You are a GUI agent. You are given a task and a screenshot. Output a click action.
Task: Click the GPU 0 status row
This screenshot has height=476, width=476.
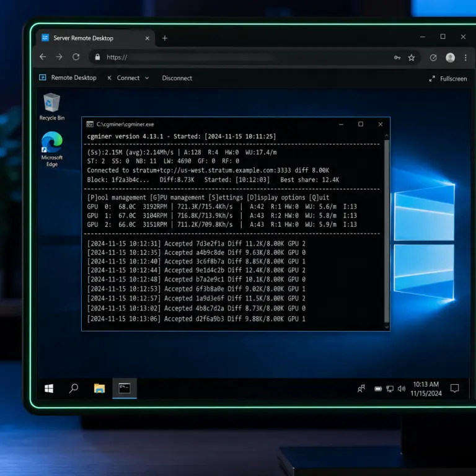click(x=222, y=207)
